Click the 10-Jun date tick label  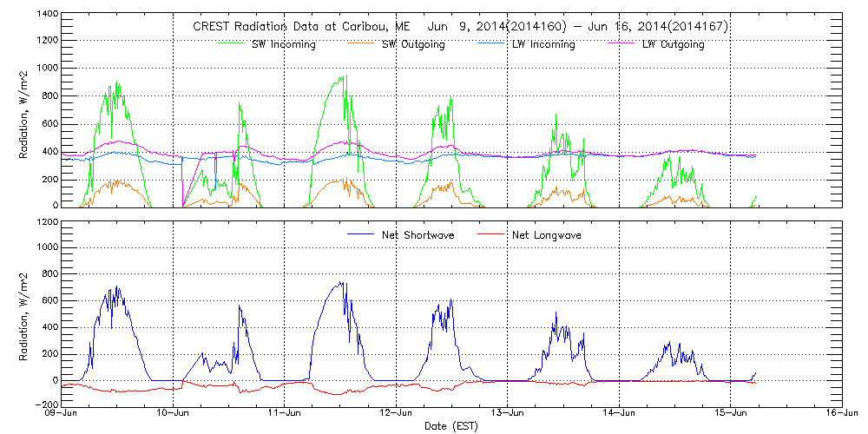point(174,414)
